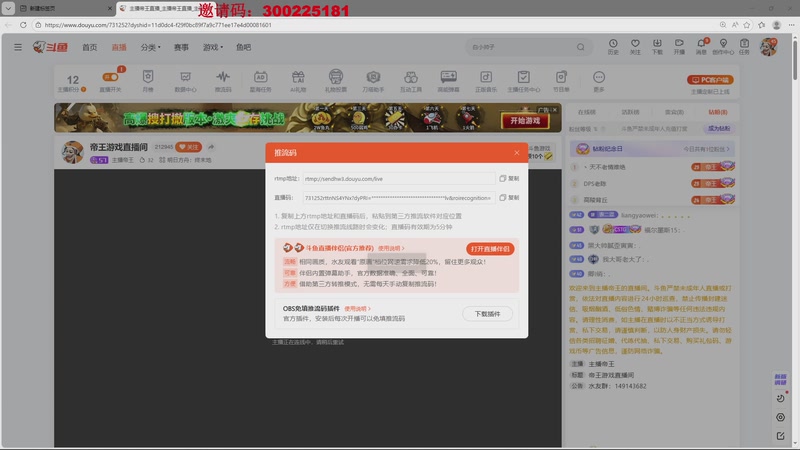Click the 帝王游戏直播间 streamer avatar
The width and height of the screenshot is (800, 450).
coord(72,152)
